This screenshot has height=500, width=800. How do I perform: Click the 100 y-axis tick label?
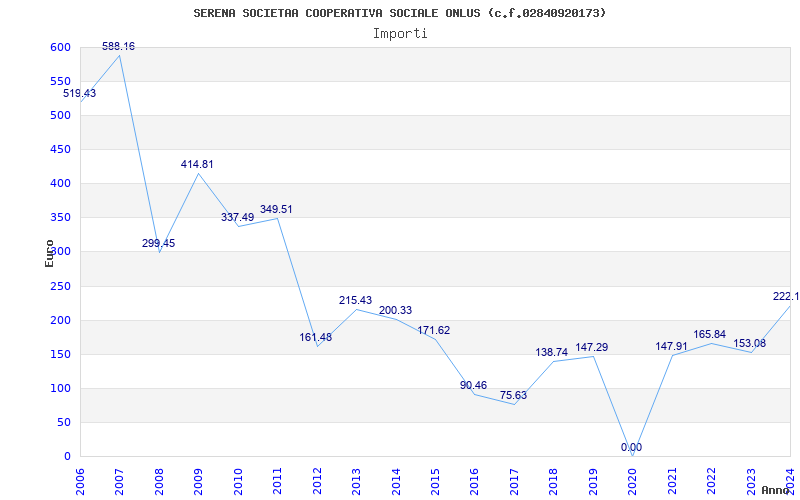pyautogui.click(x=60, y=388)
